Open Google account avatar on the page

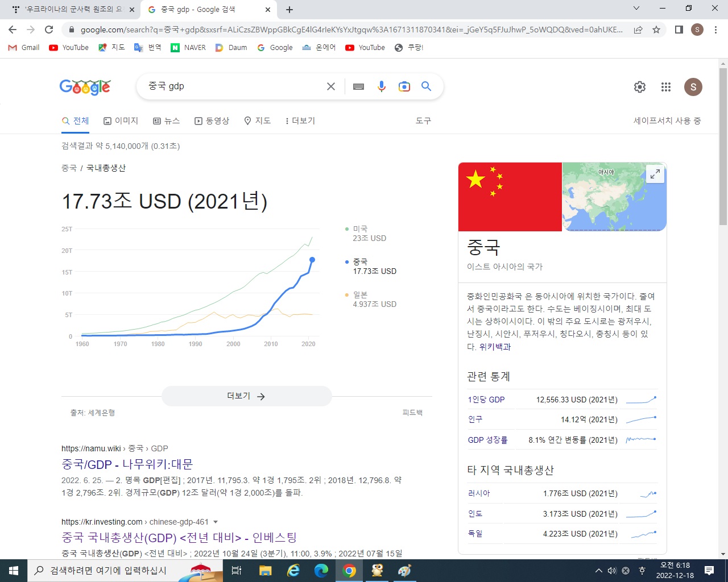pos(693,87)
